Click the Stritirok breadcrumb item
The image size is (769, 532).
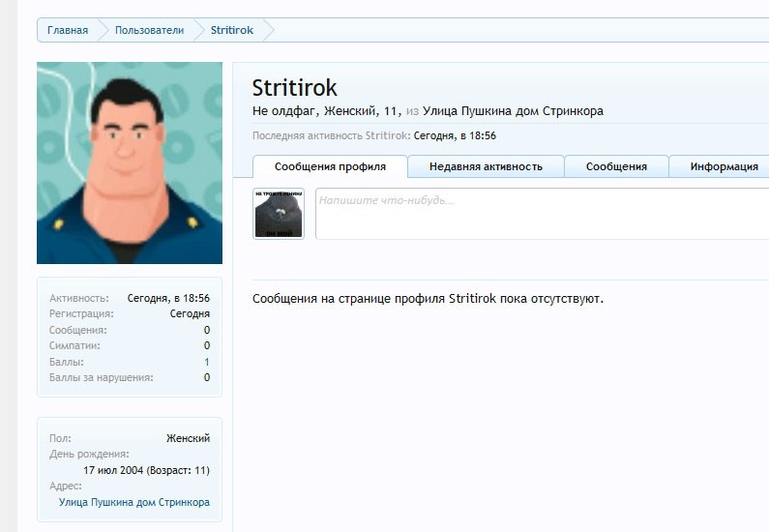pos(232,30)
